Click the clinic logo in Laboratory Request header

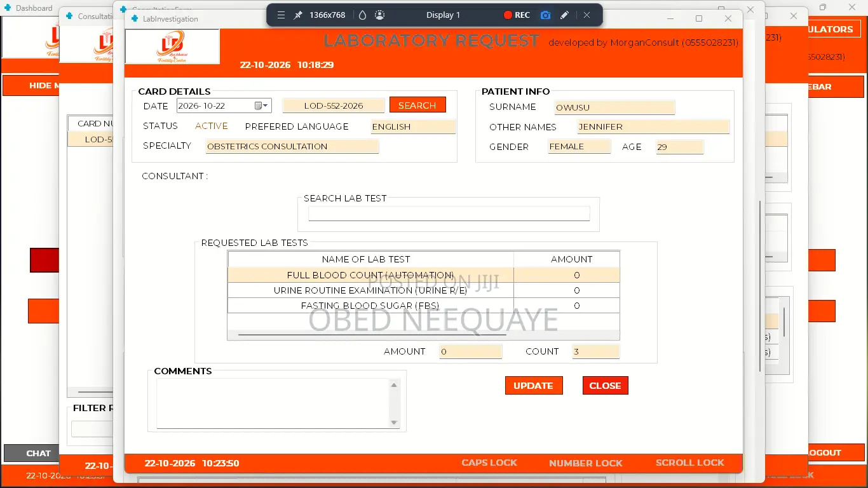172,46
